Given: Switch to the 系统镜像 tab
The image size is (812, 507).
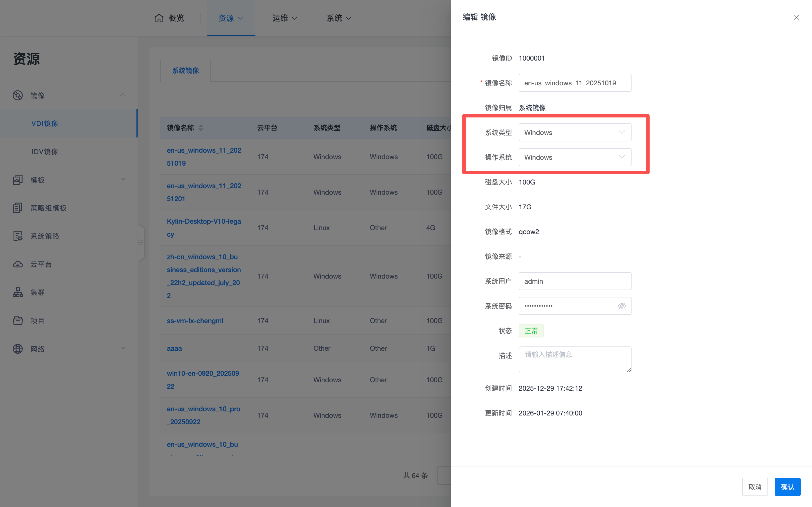Looking at the screenshot, I should click(x=186, y=70).
